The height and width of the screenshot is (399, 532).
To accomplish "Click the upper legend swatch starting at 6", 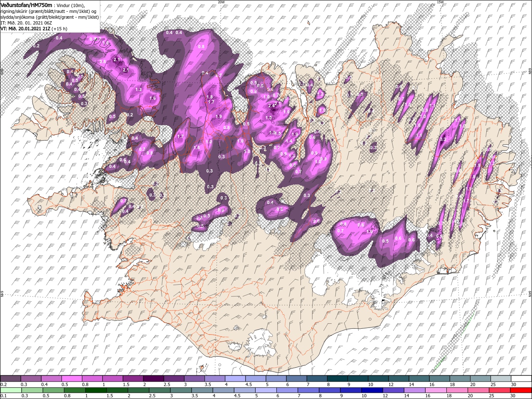I will (x=296, y=379).
